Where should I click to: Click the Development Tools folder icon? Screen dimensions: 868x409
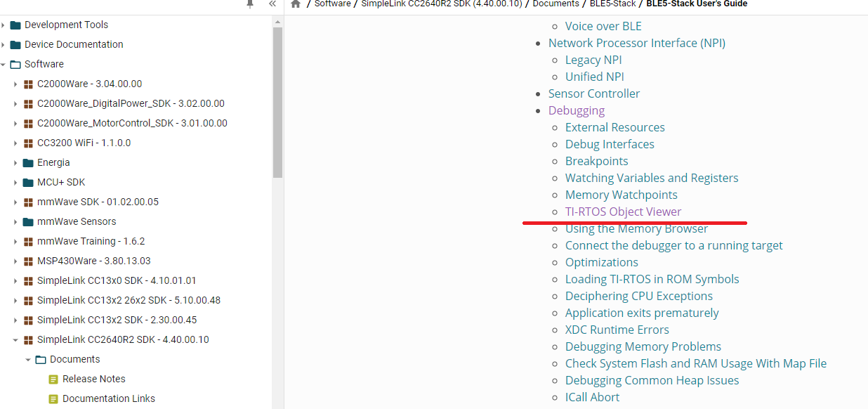tap(15, 25)
